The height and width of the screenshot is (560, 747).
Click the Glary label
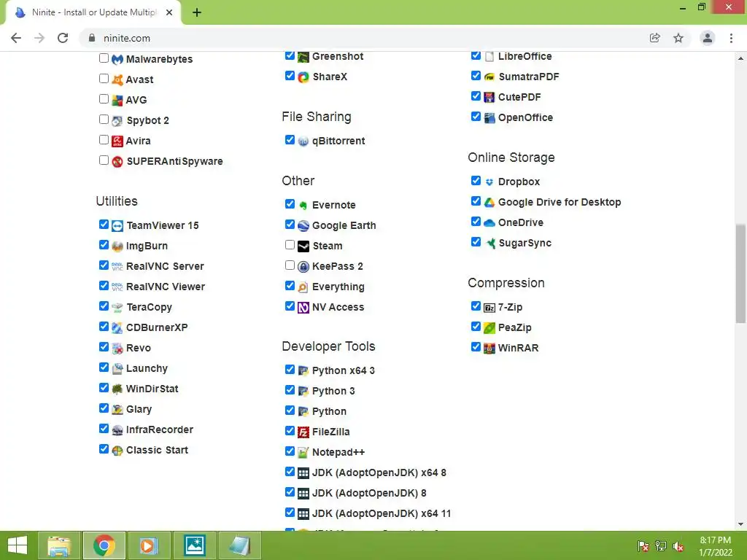(139, 410)
